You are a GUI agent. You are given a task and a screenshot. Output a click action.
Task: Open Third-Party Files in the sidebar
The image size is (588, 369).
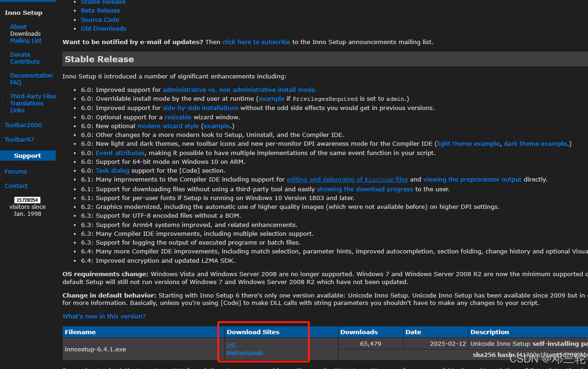[33, 96]
